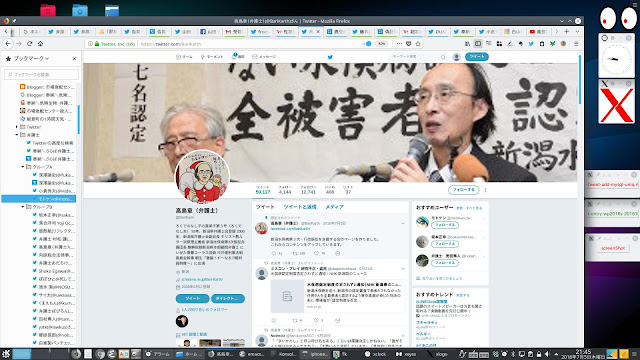Screen dimensions: 640x360
Task: Click the taskbar clock showing 21:45
Action: pos(583,354)
